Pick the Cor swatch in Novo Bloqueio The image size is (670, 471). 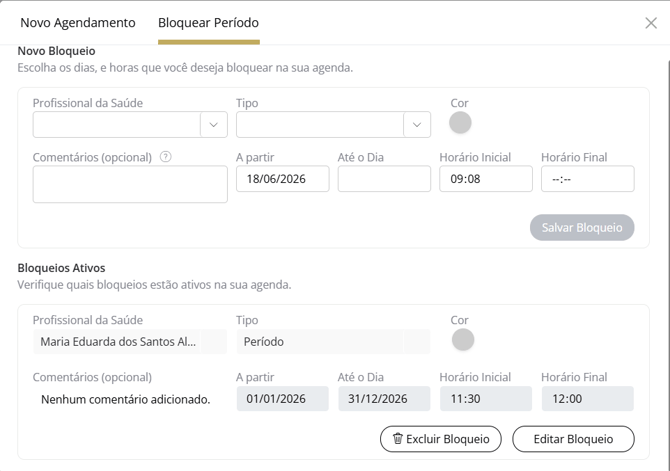(x=460, y=123)
